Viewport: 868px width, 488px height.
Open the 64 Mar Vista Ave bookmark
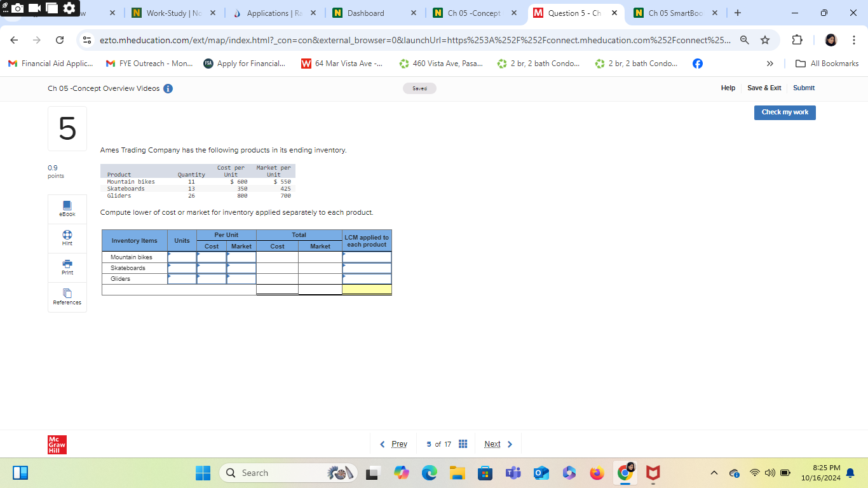pos(341,64)
